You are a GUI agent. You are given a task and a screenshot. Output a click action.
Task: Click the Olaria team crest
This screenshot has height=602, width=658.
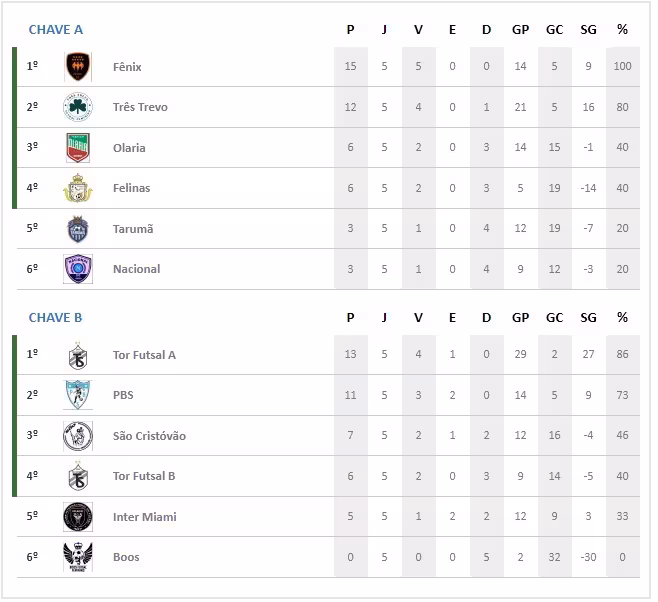coord(78,148)
